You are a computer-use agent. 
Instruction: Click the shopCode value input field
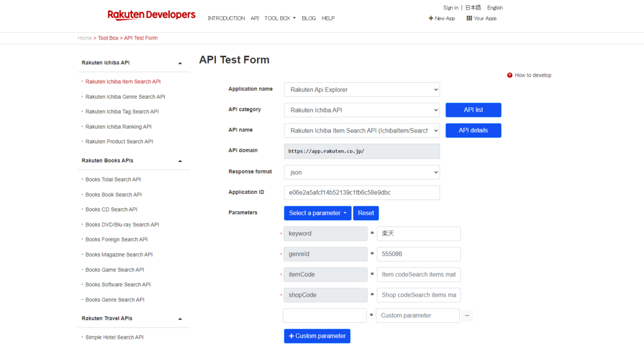coord(419,295)
